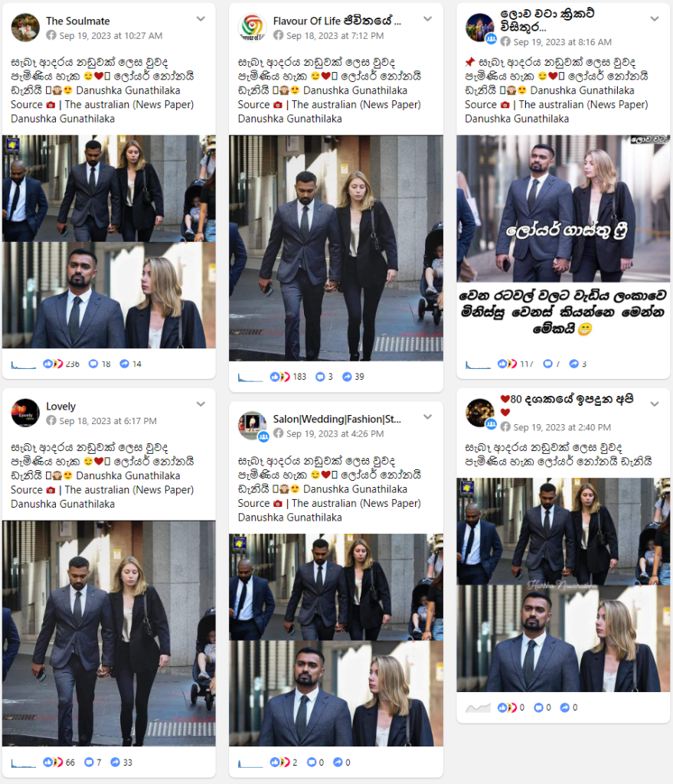Open The Soulmate page name link
Viewport: 673px width, 784px height.
tap(78, 21)
